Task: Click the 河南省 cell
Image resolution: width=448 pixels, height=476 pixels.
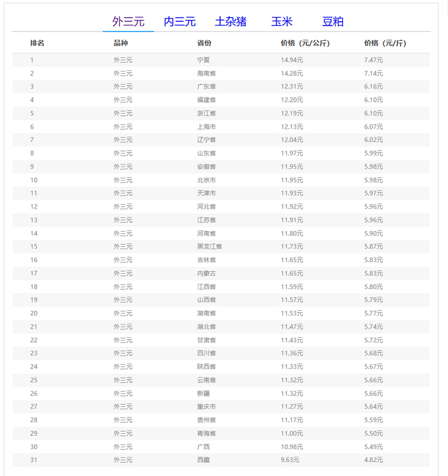Action: point(206,234)
